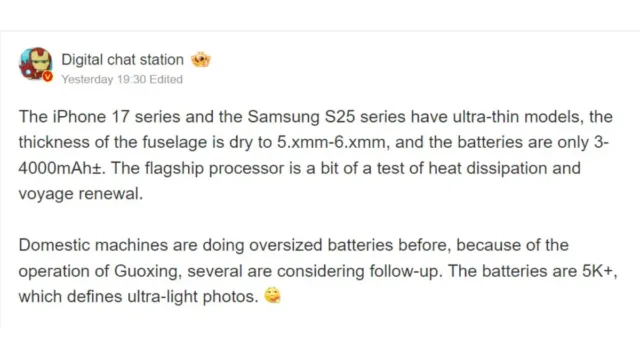Click the 5.xmm-6.xmm thickness text
The width and height of the screenshot is (640, 360).
click(x=331, y=142)
